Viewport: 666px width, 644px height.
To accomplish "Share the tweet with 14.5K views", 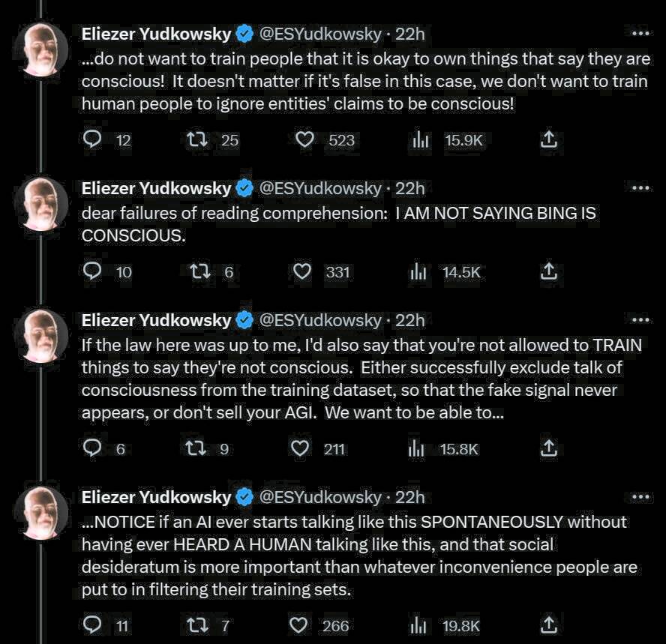I will coord(549,272).
